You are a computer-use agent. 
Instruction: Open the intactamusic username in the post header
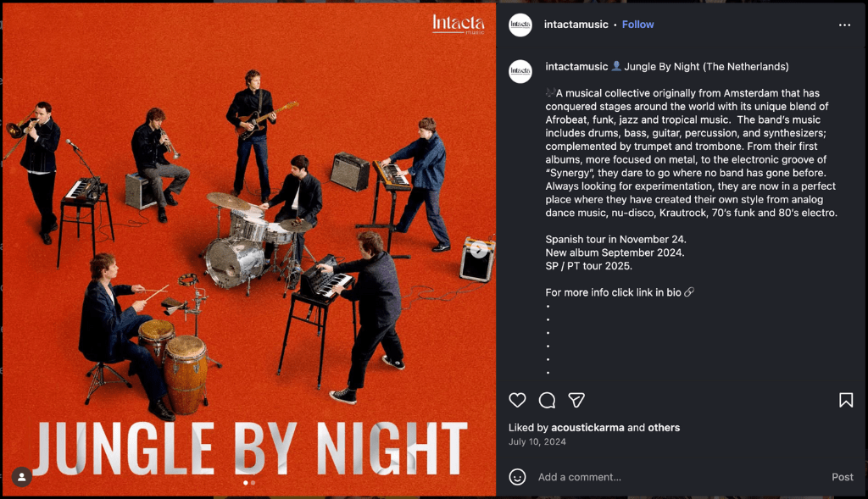[576, 25]
